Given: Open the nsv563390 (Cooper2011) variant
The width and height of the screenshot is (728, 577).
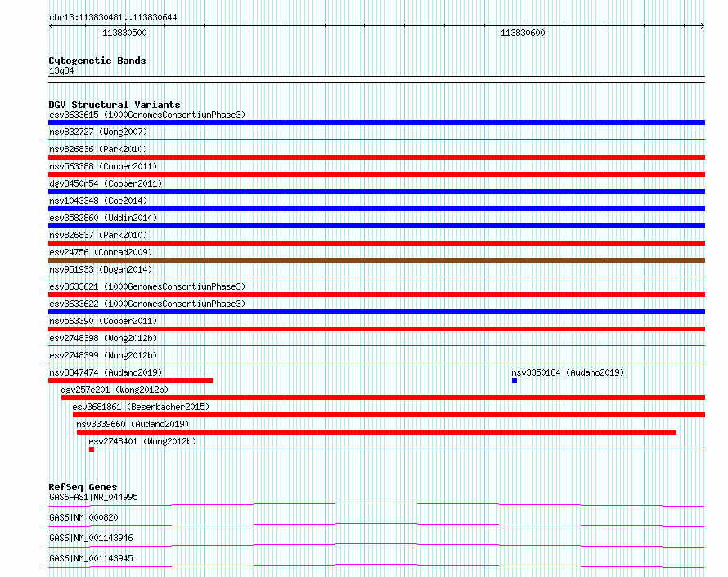Looking at the screenshot, I should (103, 321).
